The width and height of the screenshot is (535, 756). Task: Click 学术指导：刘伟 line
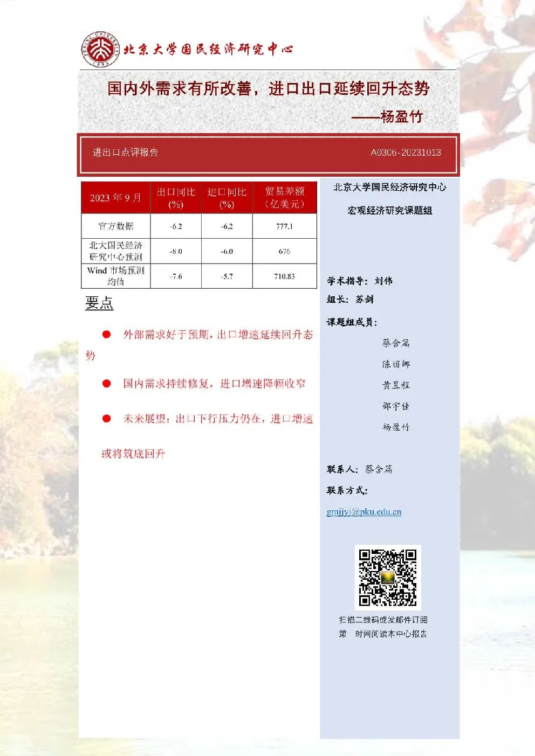tap(360, 281)
